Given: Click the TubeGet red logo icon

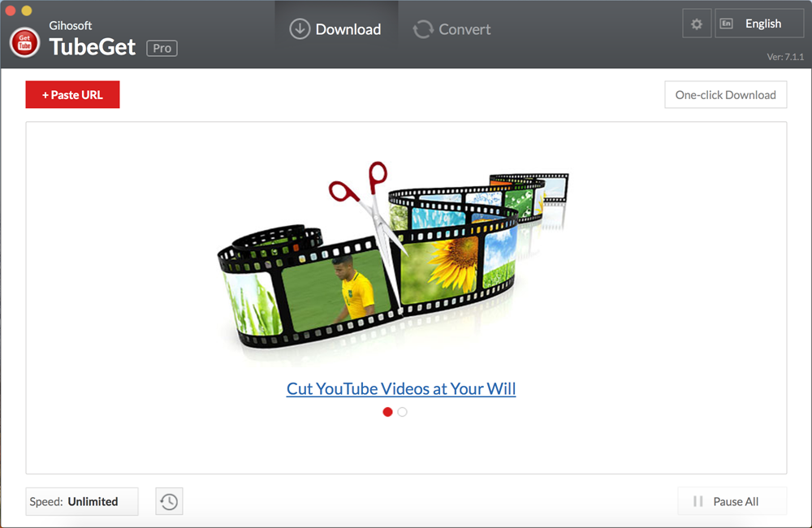Looking at the screenshot, I should pyautogui.click(x=24, y=42).
